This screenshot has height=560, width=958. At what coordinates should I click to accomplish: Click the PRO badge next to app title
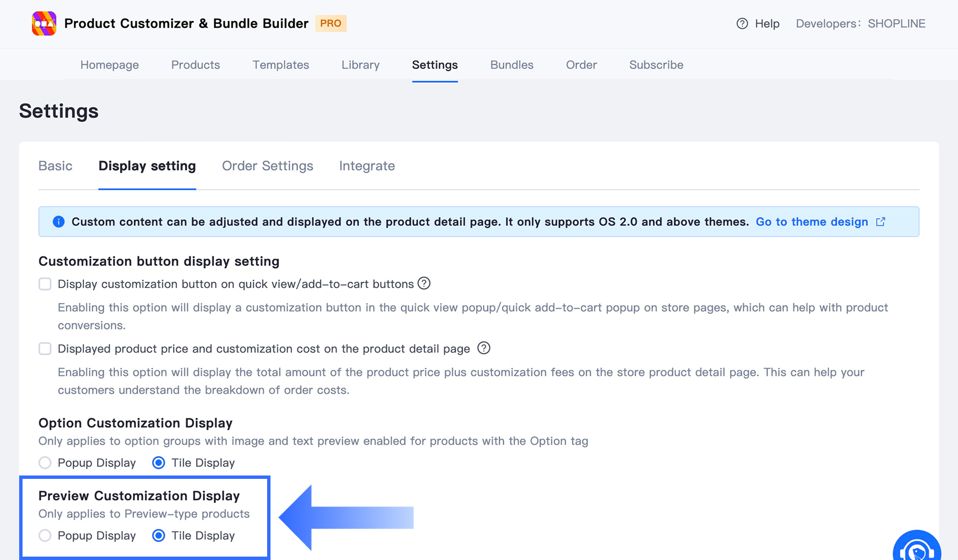(x=331, y=24)
